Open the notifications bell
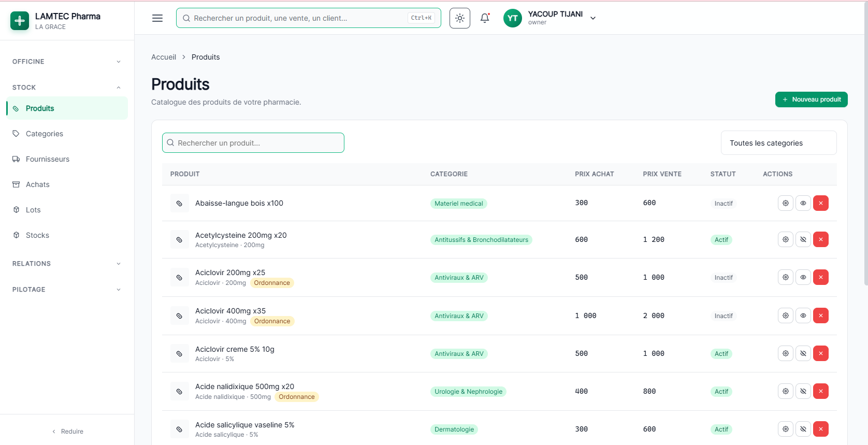The width and height of the screenshot is (868, 445). pyautogui.click(x=485, y=18)
